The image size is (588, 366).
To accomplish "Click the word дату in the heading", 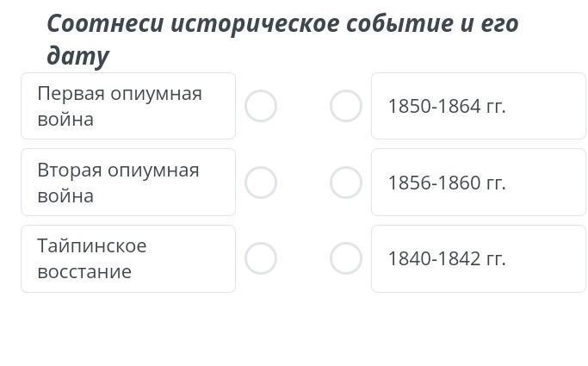I will coord(77,56).
